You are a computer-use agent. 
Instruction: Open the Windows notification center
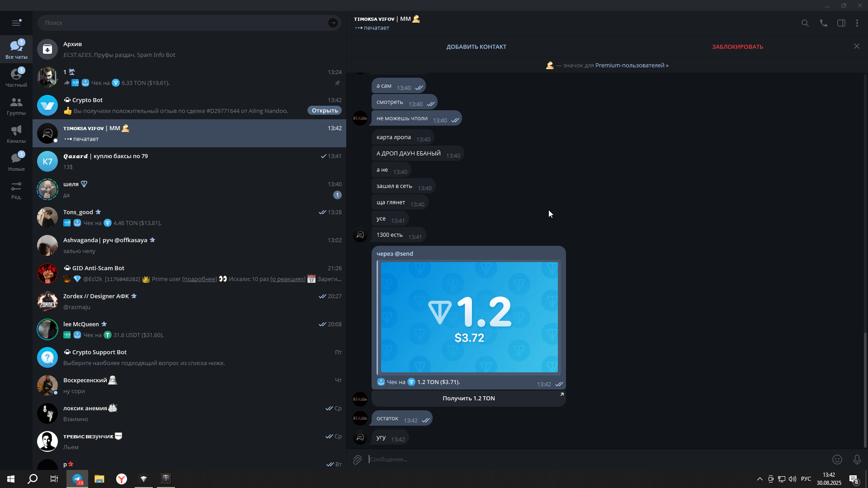click(x=854, y=479)
